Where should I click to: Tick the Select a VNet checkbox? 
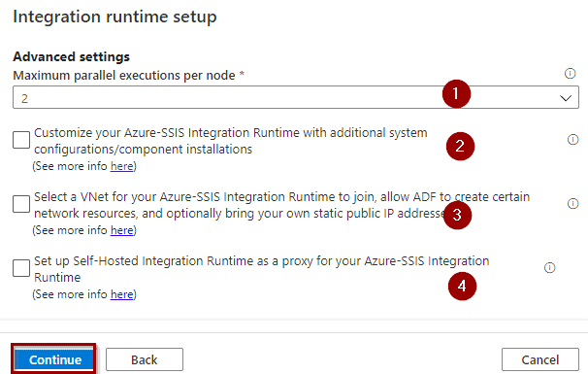(21, 204)
